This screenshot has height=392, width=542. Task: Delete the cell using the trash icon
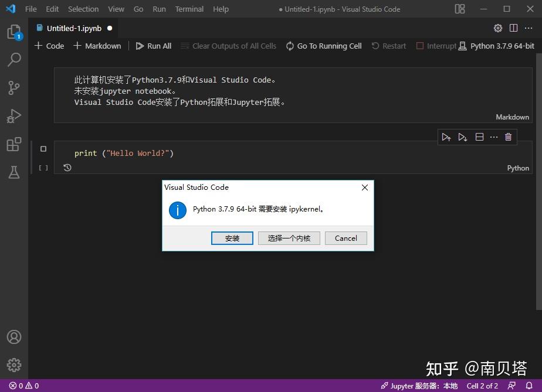tap(508, 137)
